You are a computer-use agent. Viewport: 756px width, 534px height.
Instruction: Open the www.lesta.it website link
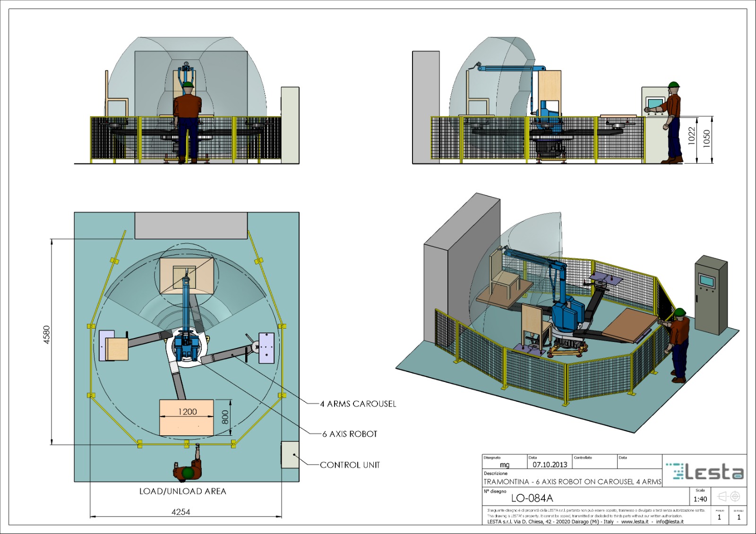[635, 522]
